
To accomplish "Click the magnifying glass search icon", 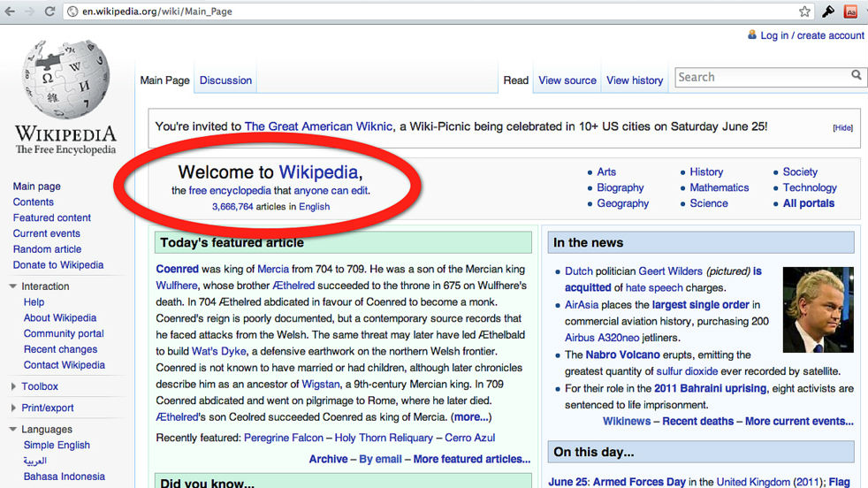I will [856, 76].
